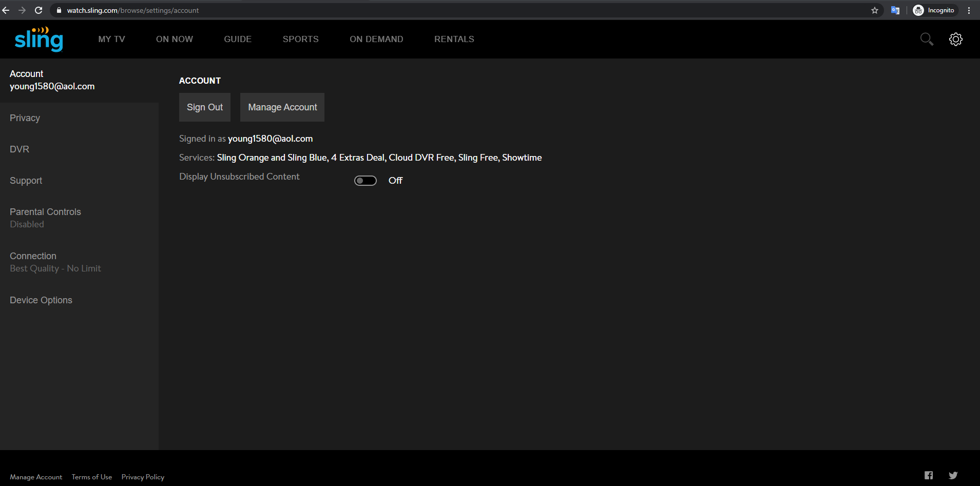980x486 pixels.
Task: Click the Sling logo
Action: 39,39
